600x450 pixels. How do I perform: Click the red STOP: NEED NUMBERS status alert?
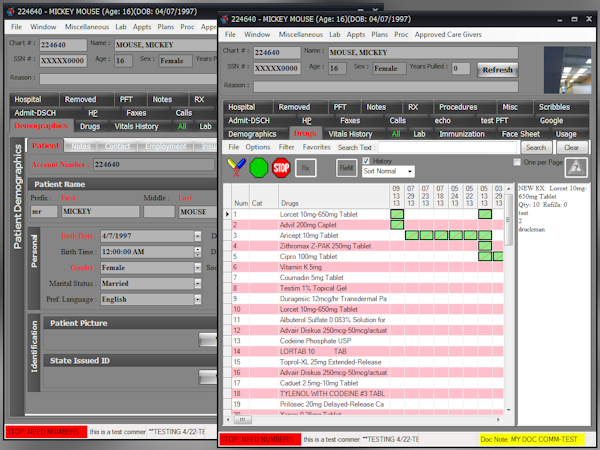pos(258,439)
